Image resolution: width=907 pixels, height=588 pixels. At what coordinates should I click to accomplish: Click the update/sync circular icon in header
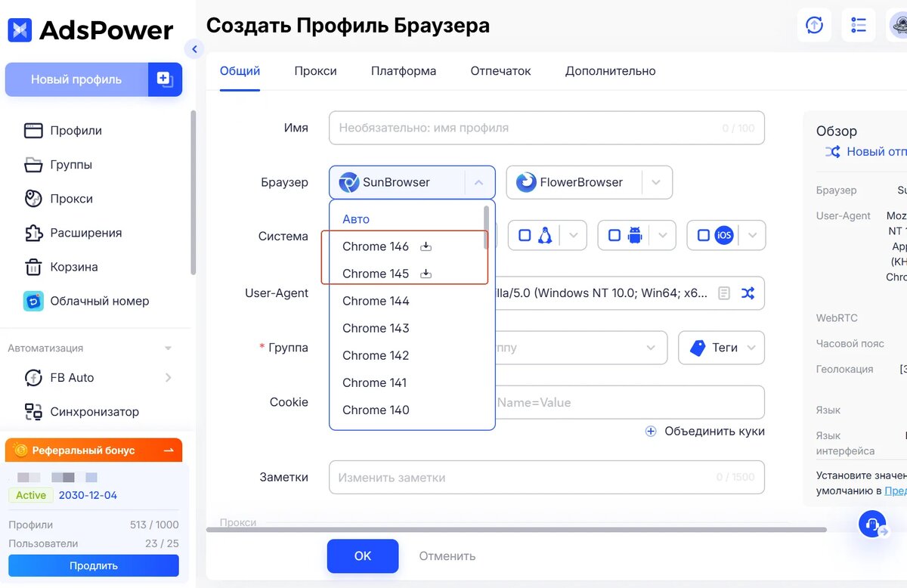click(x=814, y=25)
